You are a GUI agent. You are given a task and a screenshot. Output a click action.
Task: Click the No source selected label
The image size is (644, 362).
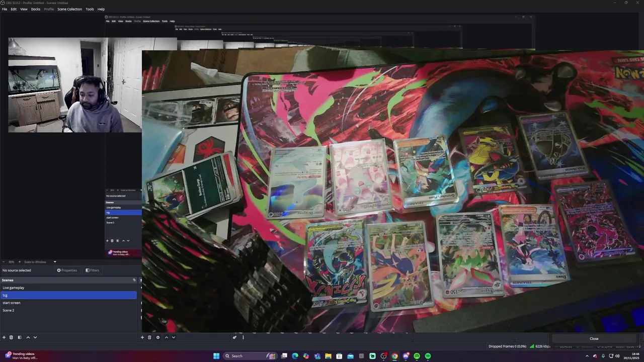(17, 270)
